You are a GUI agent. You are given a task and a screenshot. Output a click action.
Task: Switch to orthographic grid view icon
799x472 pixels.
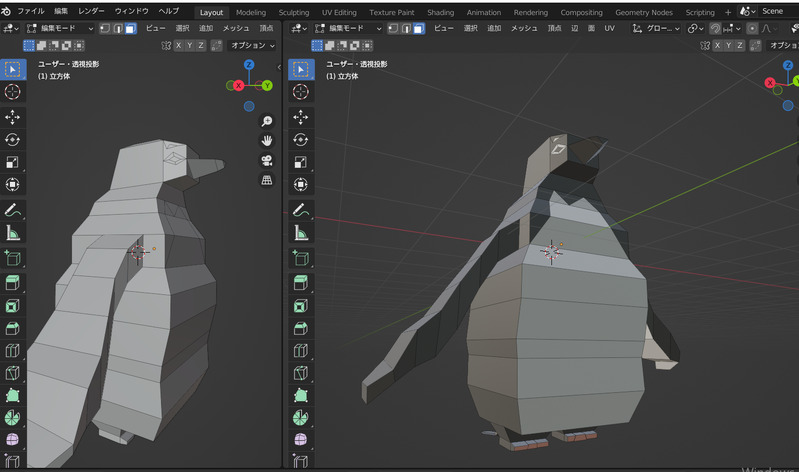click(x=267, y=180)
